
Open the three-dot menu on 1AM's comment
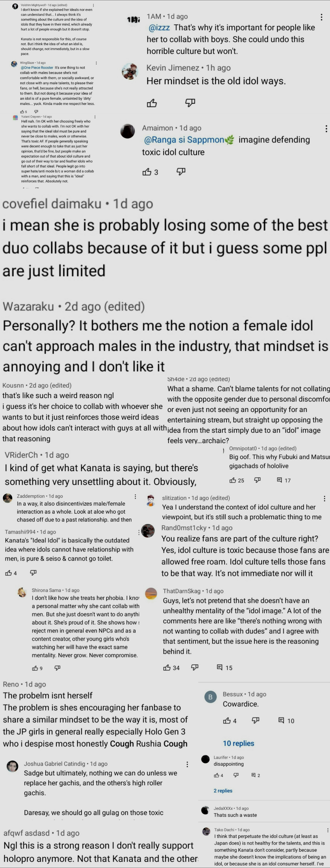tap(321, 17)
